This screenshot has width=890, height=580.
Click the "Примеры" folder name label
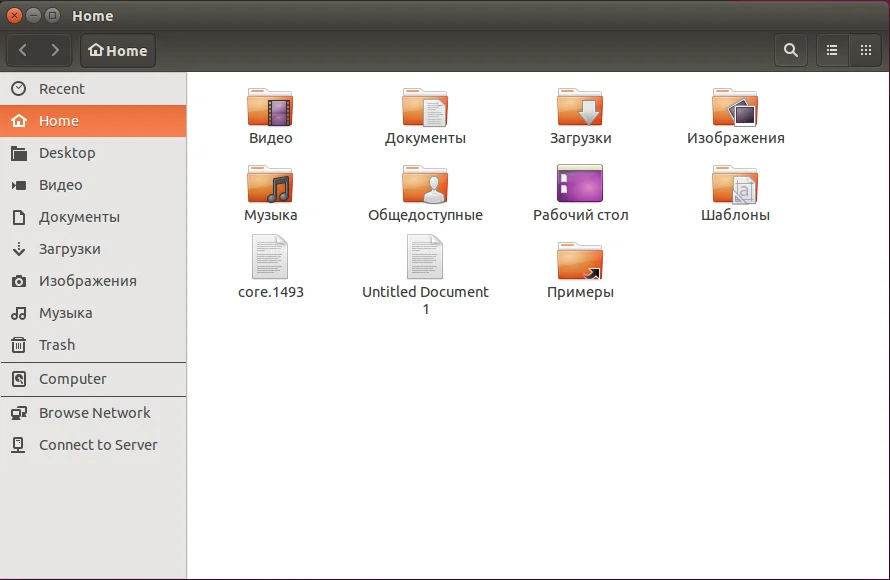[580, 292]
